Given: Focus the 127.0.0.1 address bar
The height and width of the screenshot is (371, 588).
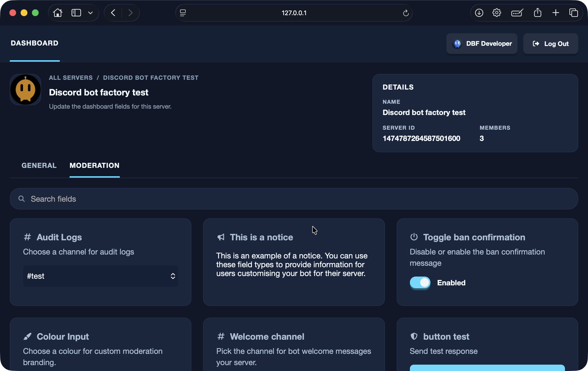Looking at the screenshot, I should coord(294,13).
